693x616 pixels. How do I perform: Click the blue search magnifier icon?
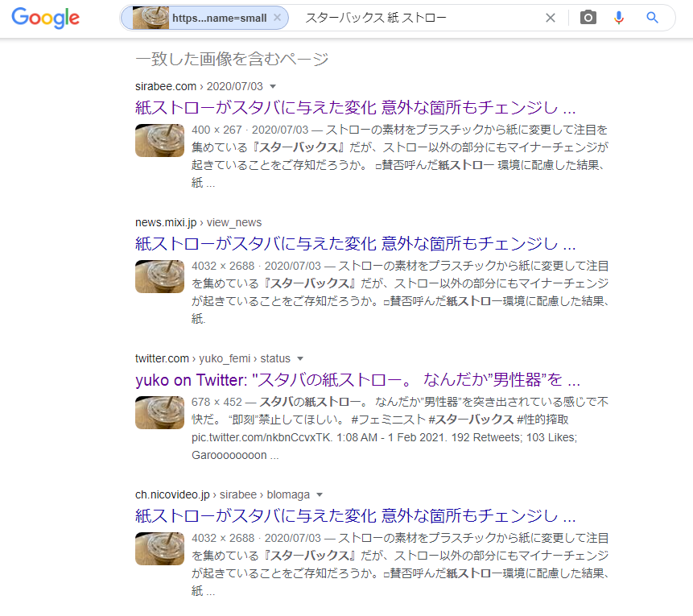click(x=652, y=18)
